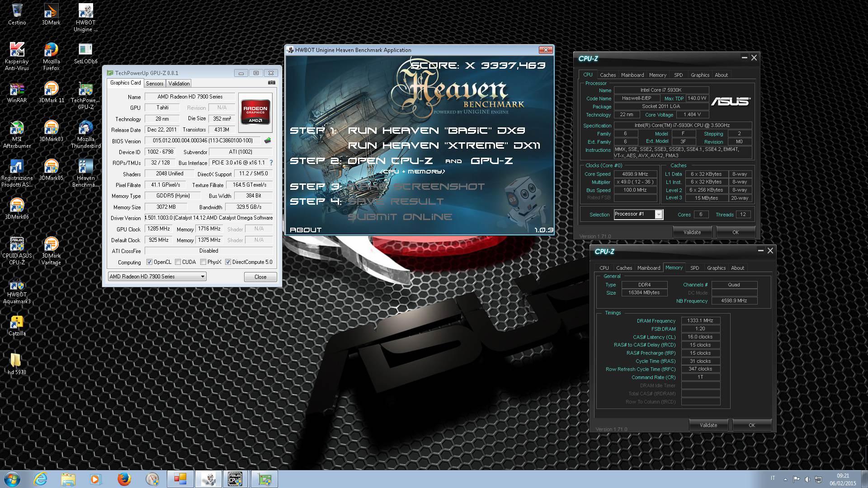Open Firefox from the taskbar
Screen dimensions: 868x488
(x=124, y=479)
